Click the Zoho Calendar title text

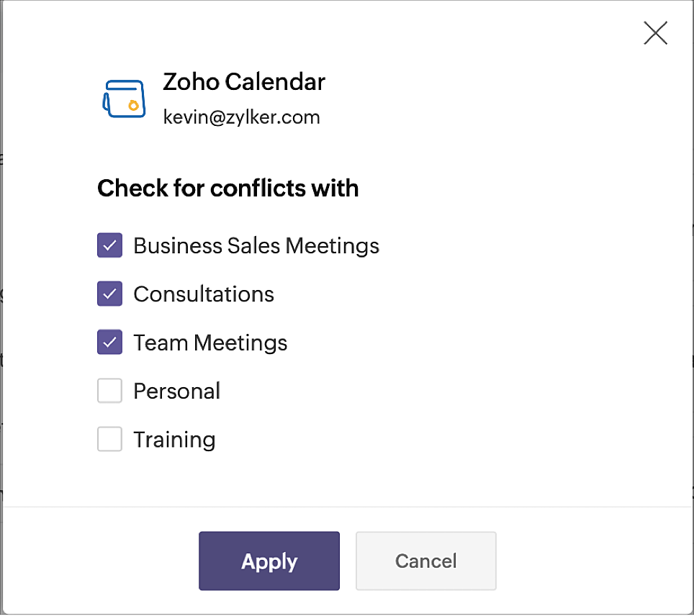pyautogui.click(x=244, y=82)
